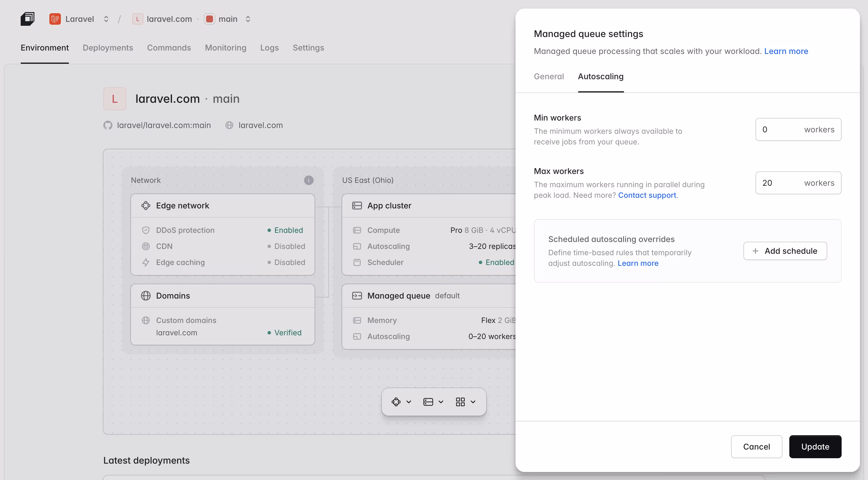The image size is (868, 480).
Task: Click the Edge caching Disabled status
Action: point(286,263)
